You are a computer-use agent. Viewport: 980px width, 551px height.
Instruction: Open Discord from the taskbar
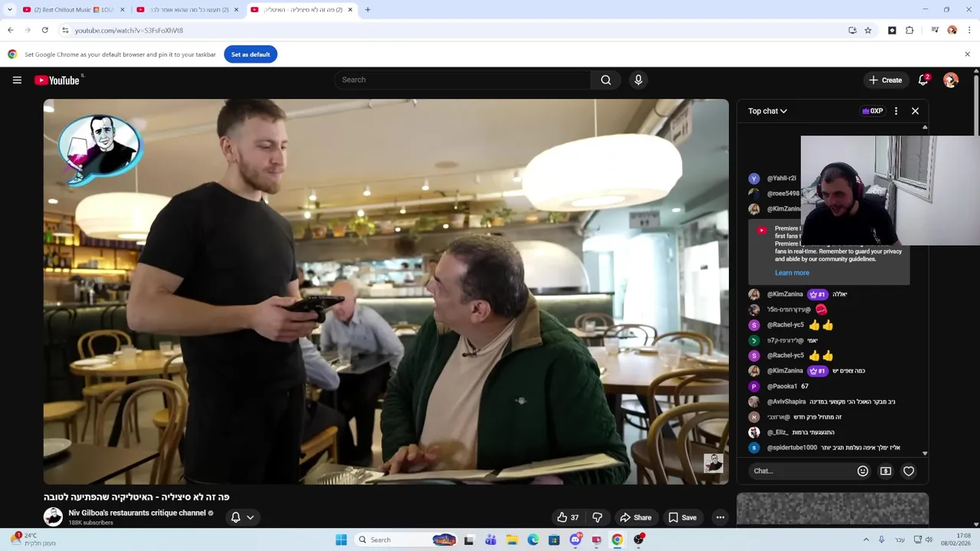pyautogui.click(x=575, y=540)
